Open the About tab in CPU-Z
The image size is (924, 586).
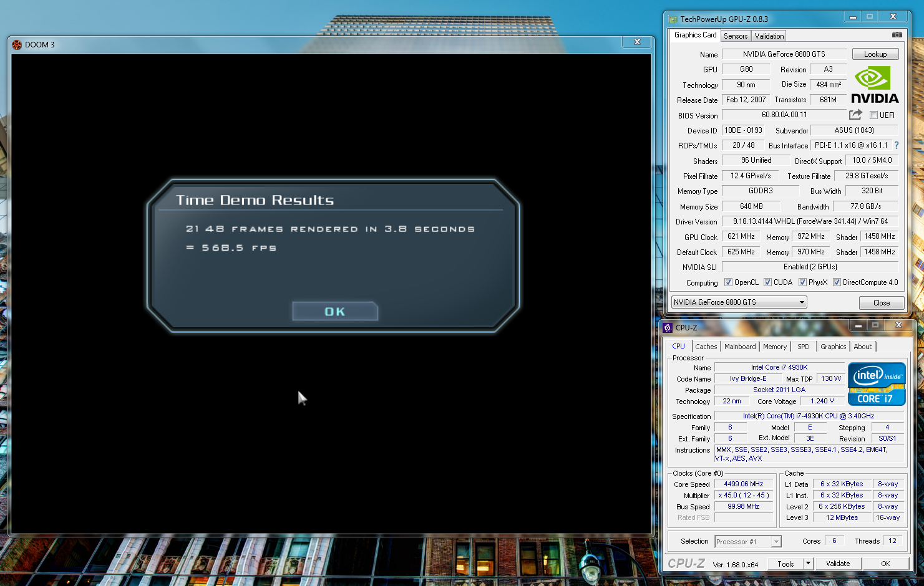[x=863, y=347]
